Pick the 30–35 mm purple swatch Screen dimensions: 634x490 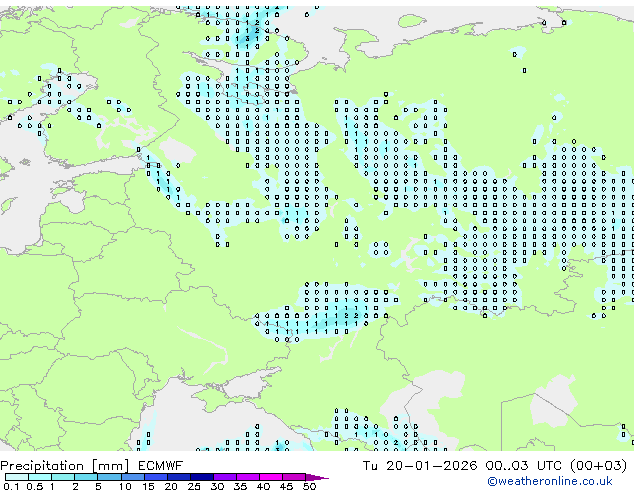coord(224,477)
